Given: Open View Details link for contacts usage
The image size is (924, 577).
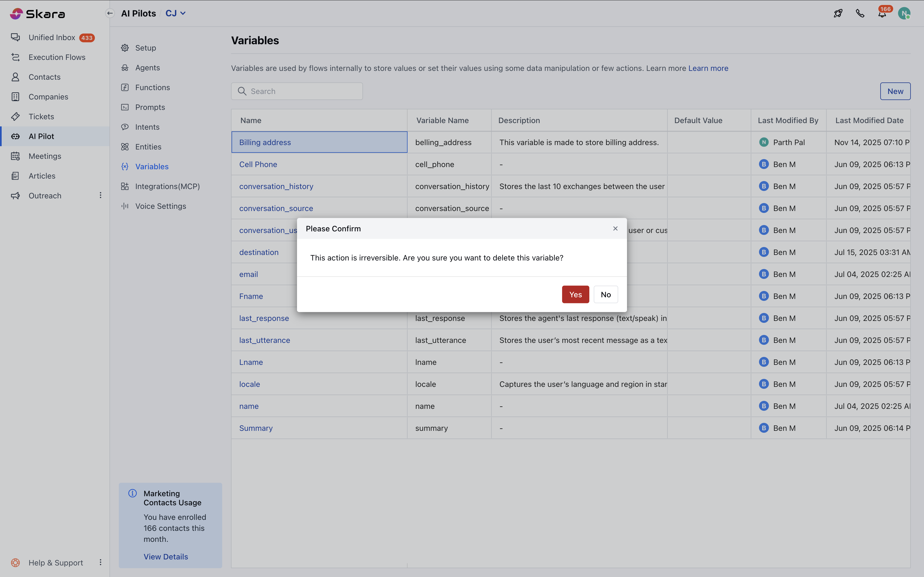Looking at the screenshot, I should (166, 556).
